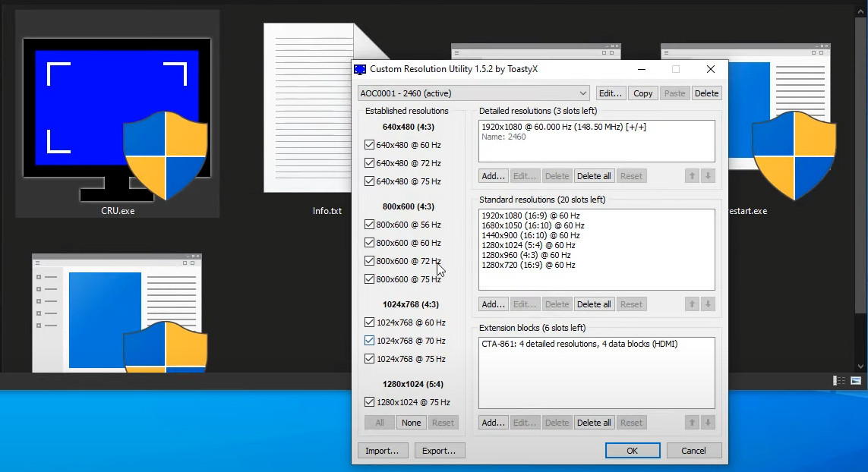The width and height of the screenshot is (868, 472).
Task: Move extension block up arrow
Action: point(692,423)
